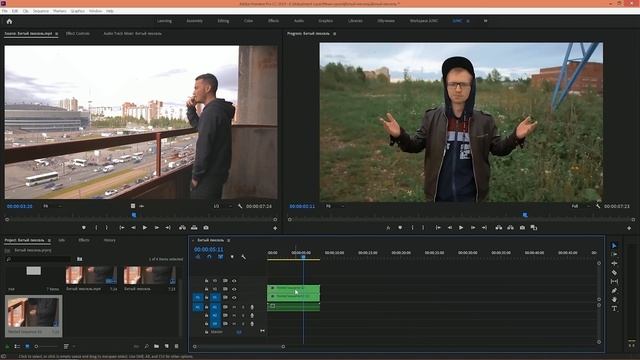Toggle track output eye for V3
Viewport: 640px width, 360px height.
tap(234, 281)
